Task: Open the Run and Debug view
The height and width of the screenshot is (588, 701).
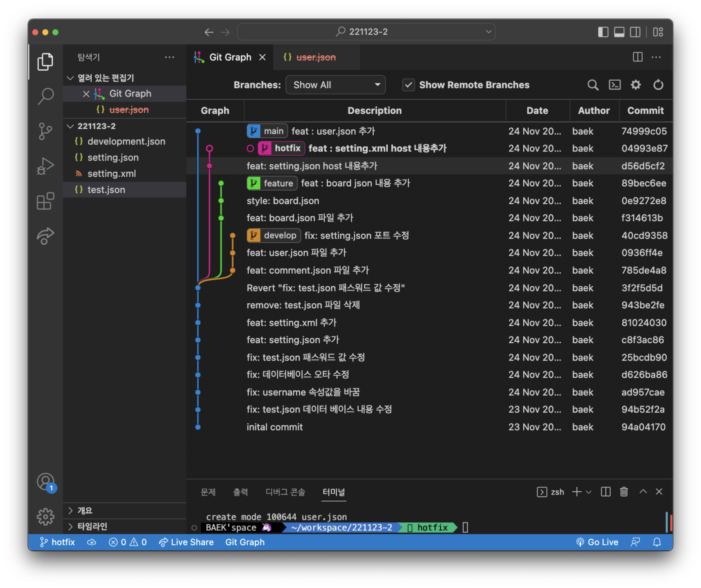Action: point(45,166)
